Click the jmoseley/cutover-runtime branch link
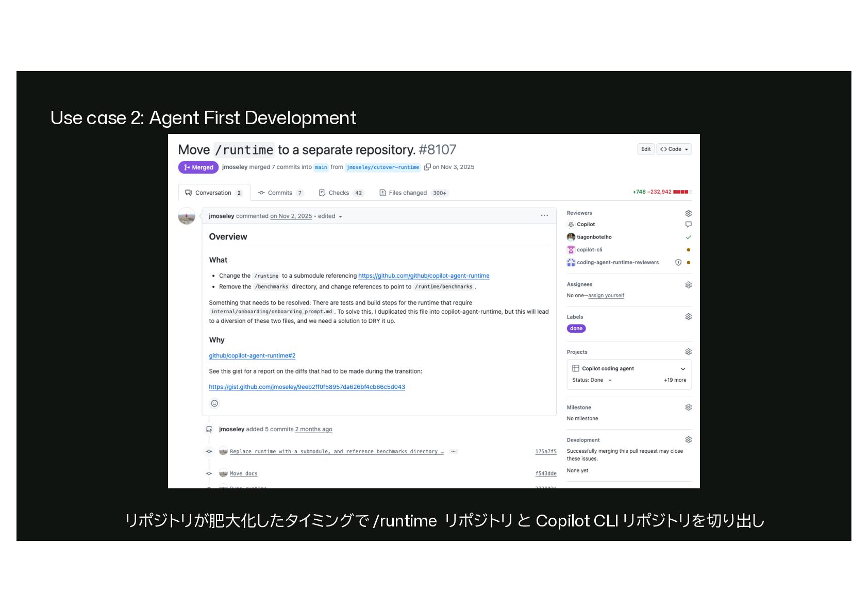 click(383, 167)
